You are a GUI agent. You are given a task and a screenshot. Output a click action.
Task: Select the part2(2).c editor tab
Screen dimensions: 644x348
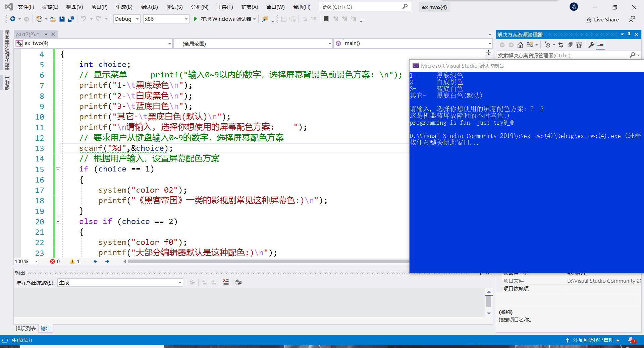(27, 34)
